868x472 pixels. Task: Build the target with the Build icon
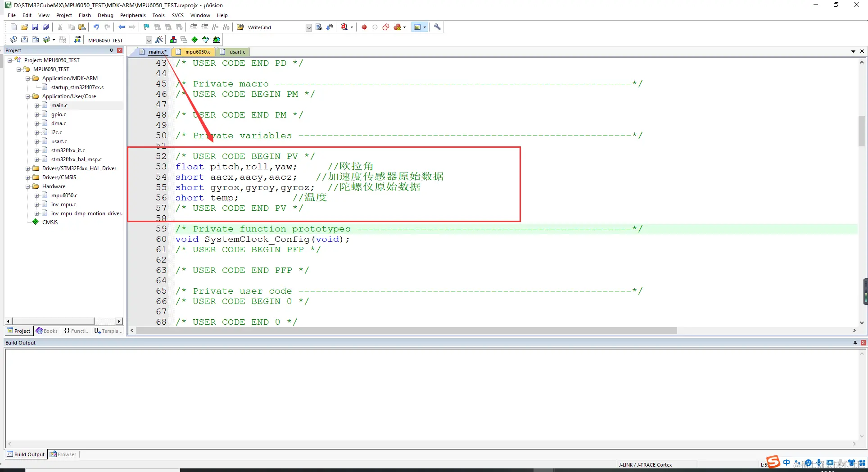[x=24, y=40]
